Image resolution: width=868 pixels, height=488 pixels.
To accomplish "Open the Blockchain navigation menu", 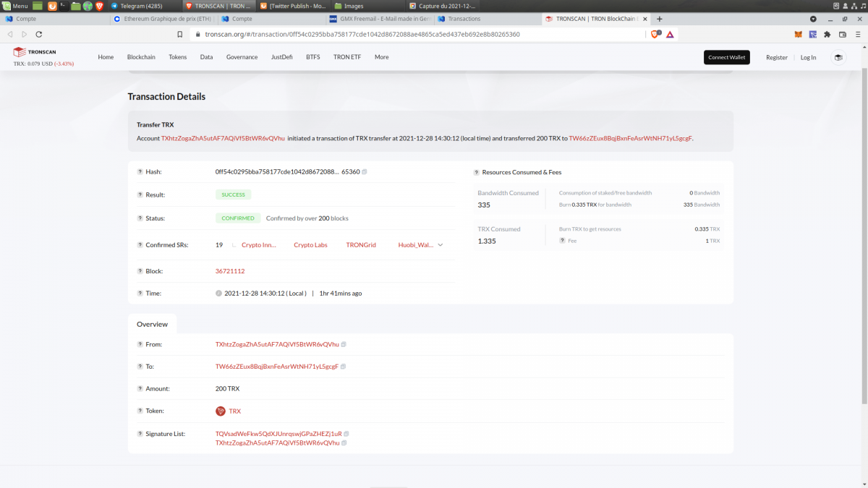I will click(140, 57).
